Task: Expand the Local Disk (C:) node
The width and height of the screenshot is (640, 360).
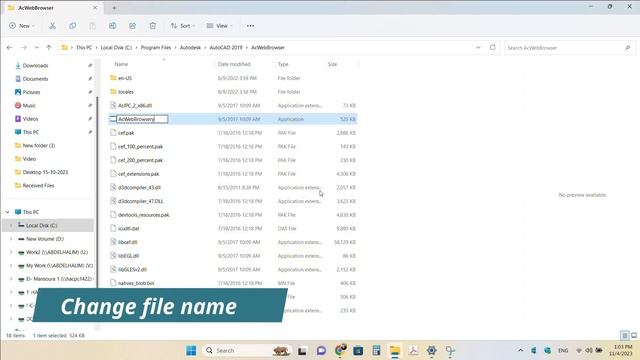Action: point(11,225)
